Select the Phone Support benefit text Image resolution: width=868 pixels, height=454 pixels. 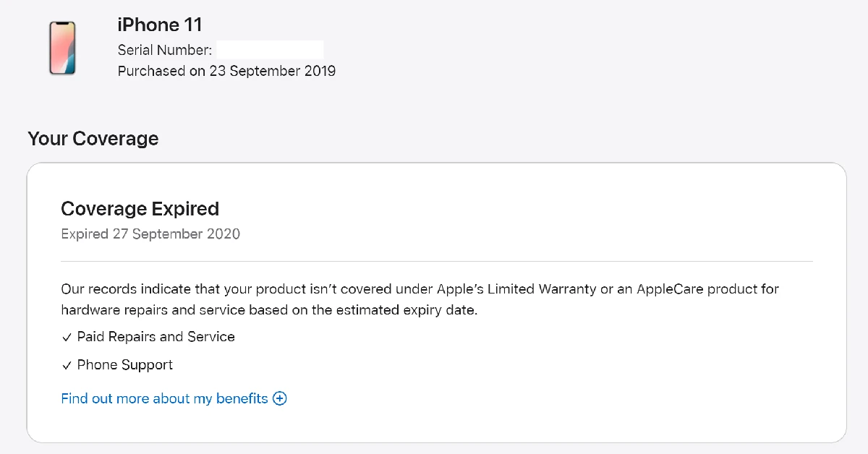(124, 365)
